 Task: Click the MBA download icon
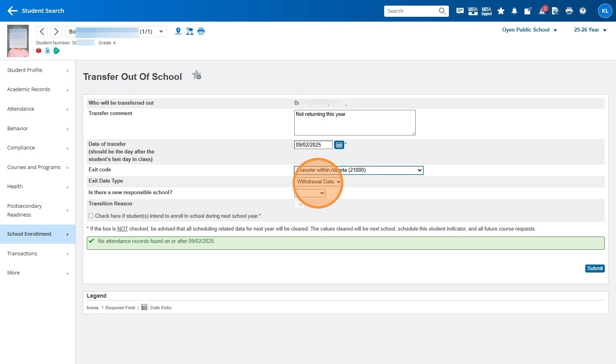473,11
